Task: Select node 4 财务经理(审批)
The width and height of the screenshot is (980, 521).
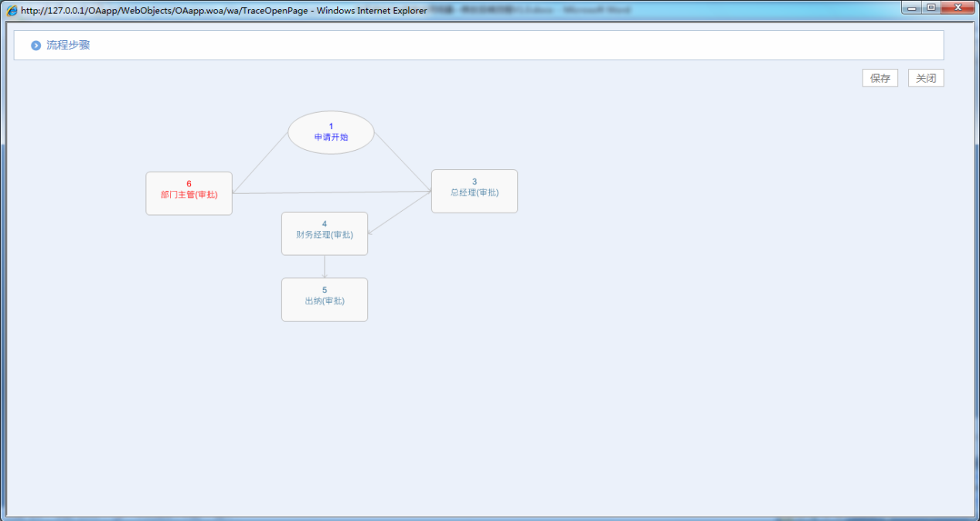Action: [x=324, y=233]
